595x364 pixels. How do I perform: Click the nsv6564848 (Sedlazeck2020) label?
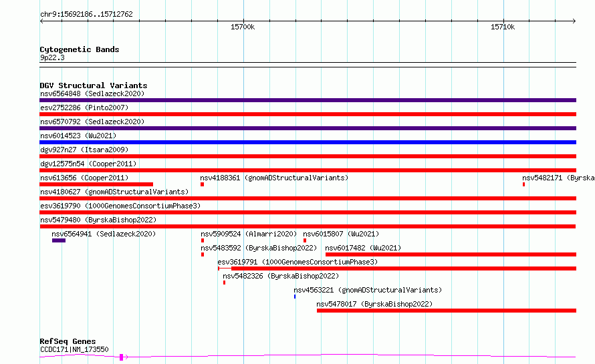(92, 94)
